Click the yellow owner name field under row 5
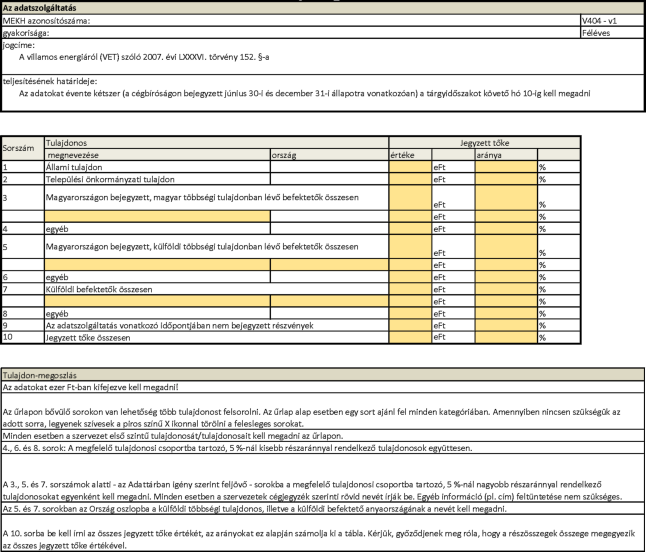This screenshot has width=646, height=552. pos(157,265)
